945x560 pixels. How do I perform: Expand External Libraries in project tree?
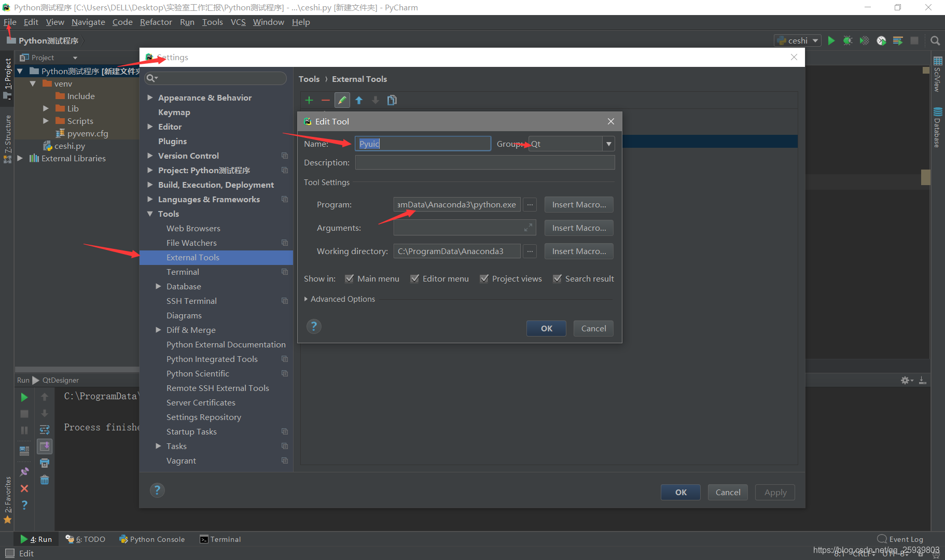20,158
